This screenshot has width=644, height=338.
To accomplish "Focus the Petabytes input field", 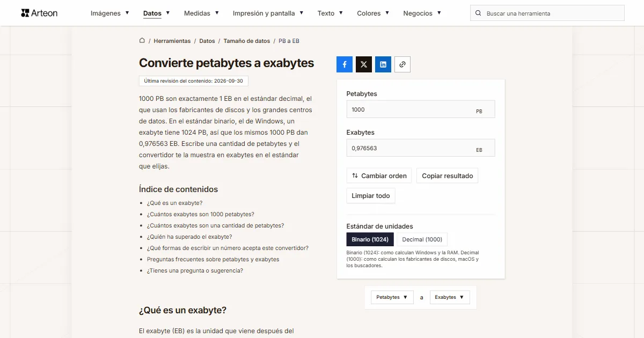I will [421, 109].
